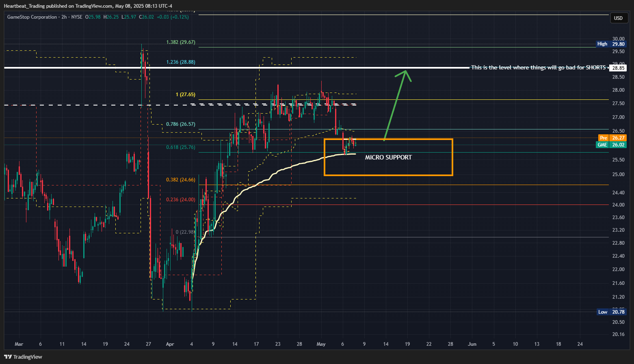This screenshot has height=364, width=634.
Task: Click the 11 date label on time axis
Action: point(62,344)
